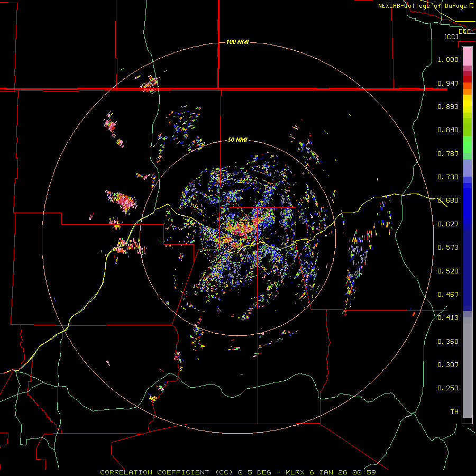Select the 0.307 scale value
476x476 pixels.
[x=448, y=365]
